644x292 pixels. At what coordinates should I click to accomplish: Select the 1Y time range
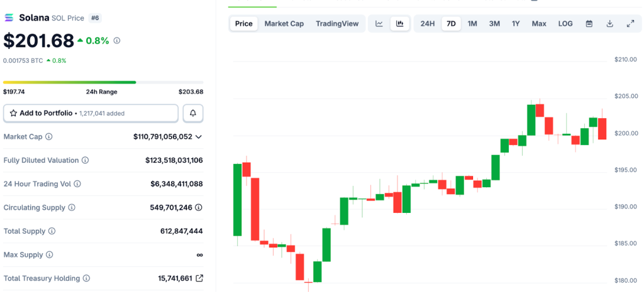(x=516, y=24)
